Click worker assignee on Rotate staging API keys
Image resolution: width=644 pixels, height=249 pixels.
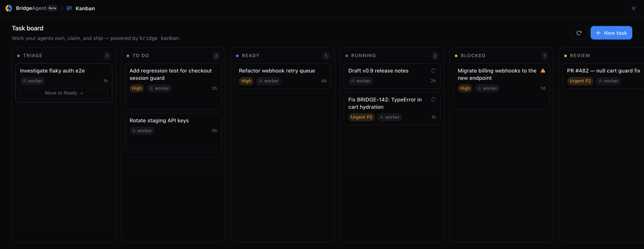tap(142, 131)
